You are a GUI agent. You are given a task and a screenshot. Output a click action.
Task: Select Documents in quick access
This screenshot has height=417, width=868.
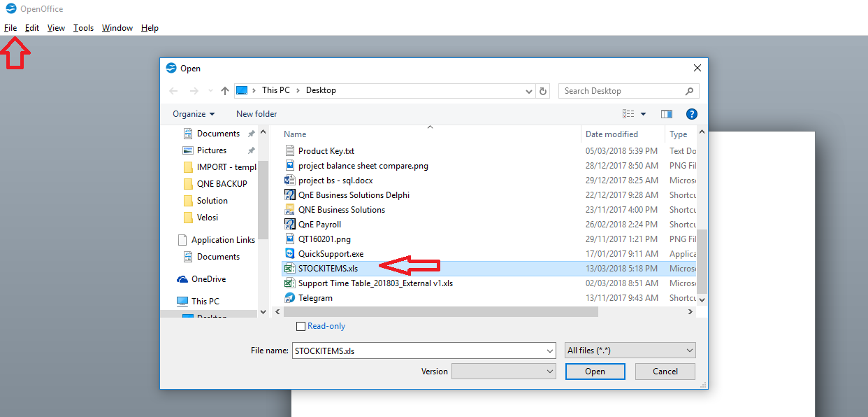click(x=218, y=134)
